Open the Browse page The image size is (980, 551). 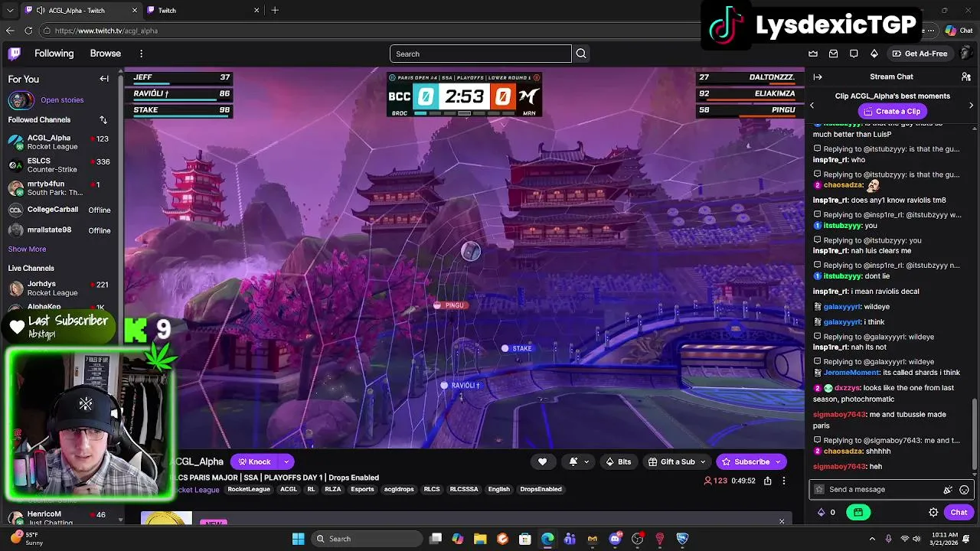pyautogui.click(x=106, y=54)
